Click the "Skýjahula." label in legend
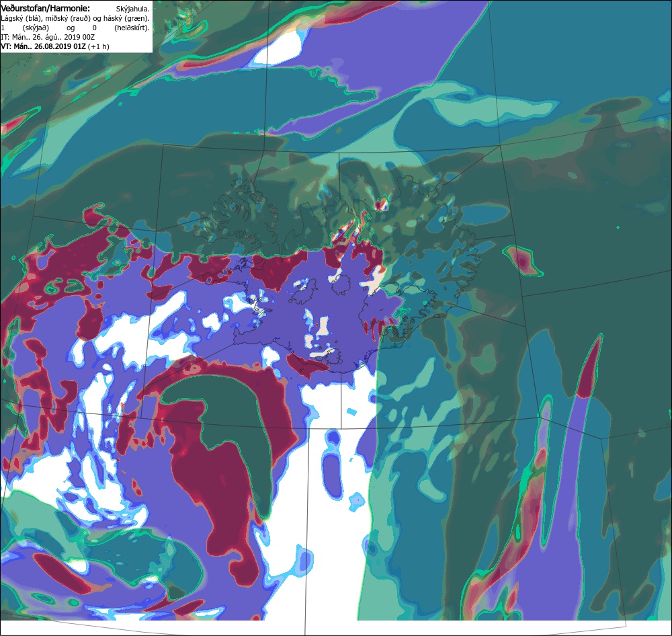 [x=133, y=9]
